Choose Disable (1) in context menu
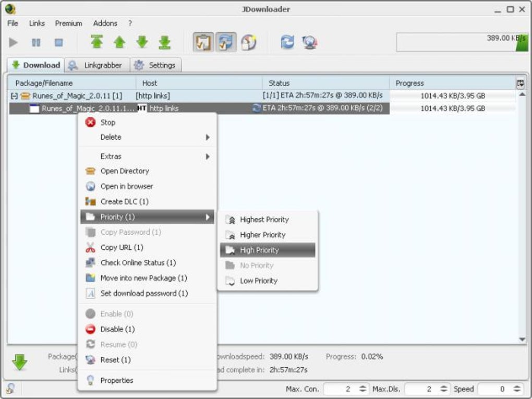532x399 pixels. click(x=147, y=329)
